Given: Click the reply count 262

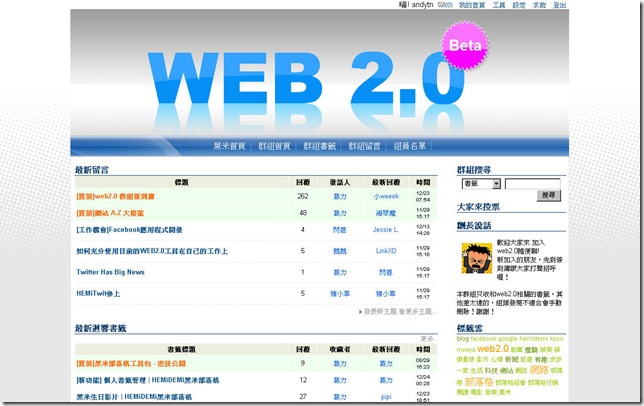Looking at the screenshot, I should click(x=303, y=197).
